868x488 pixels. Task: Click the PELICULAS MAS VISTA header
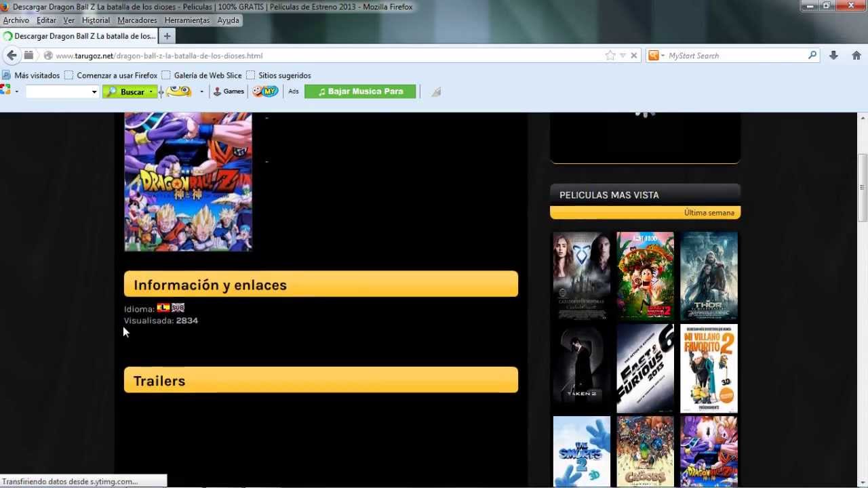pyautogui.click(x=645, y=195)
